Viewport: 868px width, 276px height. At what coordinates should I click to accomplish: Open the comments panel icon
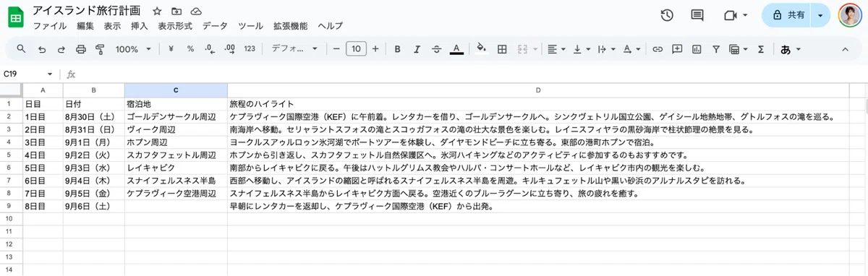[697, 15]
